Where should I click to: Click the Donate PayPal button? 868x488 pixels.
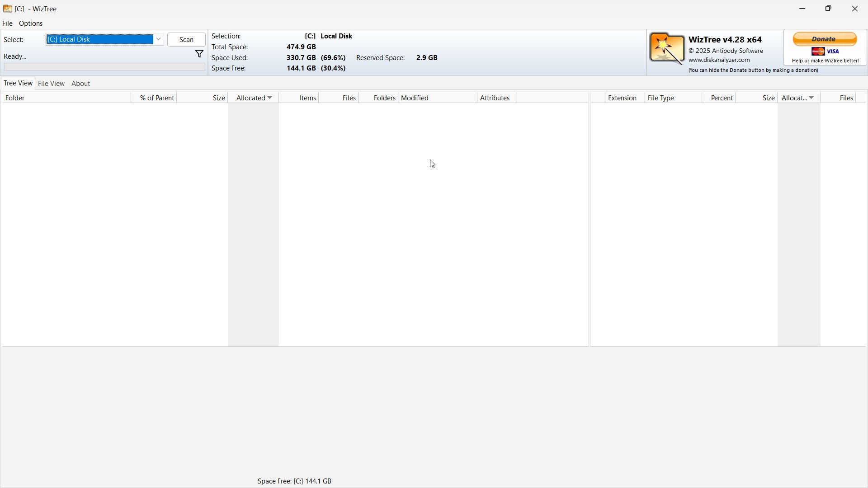pos(825,39)
